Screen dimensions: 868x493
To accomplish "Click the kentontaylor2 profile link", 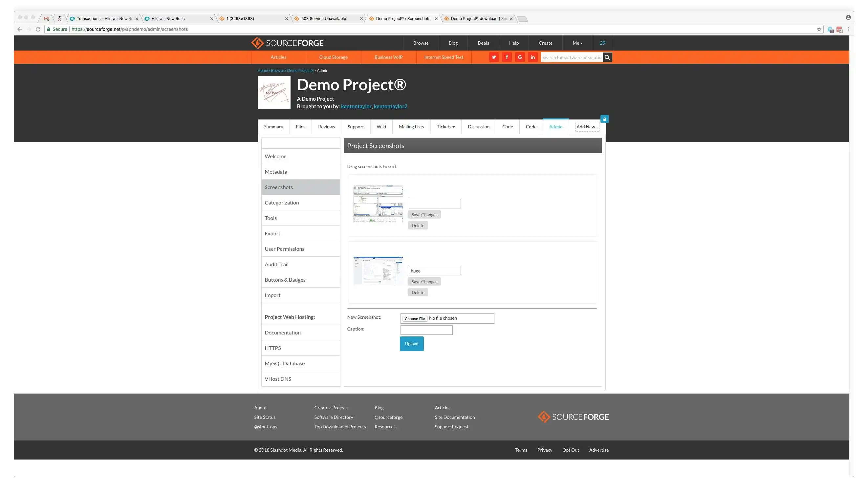I will [390, 106].
